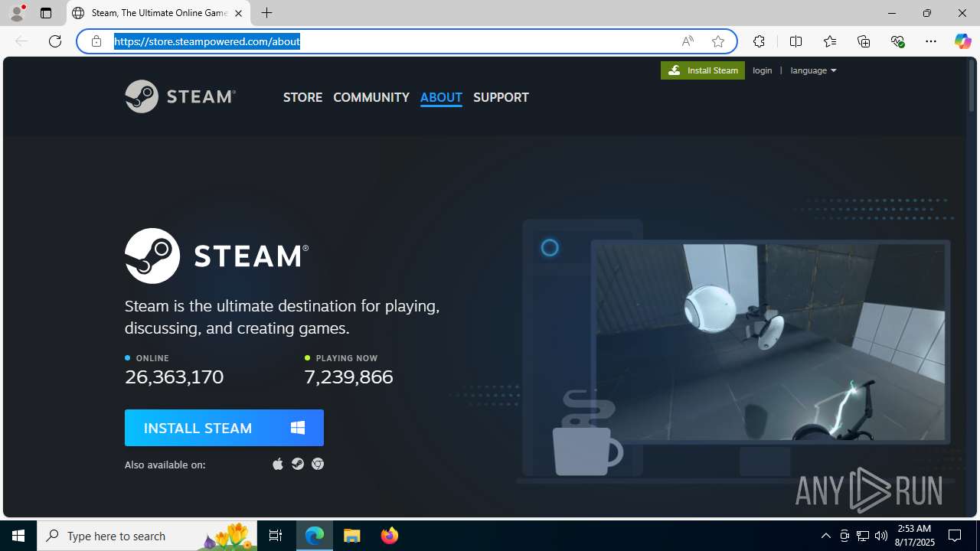Close the Steam browser tab
The height and width of the screenshot is (551, 980).
pyautogui.click(x=238, y=13)
